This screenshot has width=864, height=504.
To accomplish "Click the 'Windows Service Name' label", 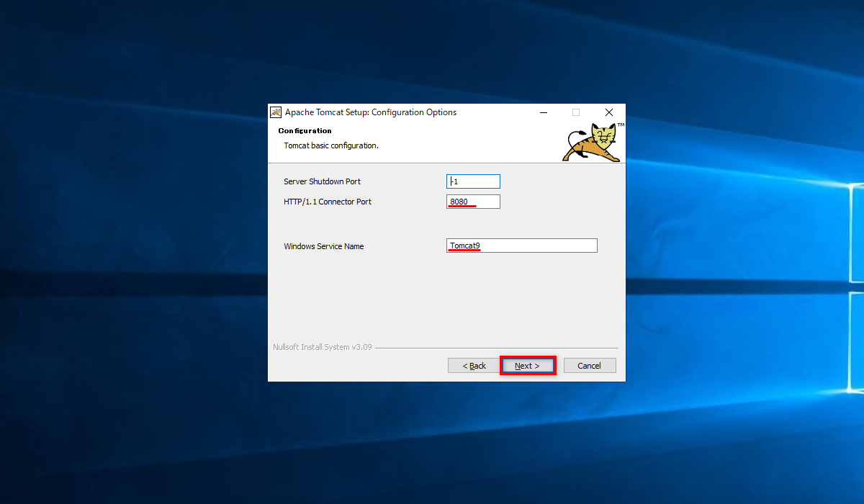I will [x=324, y=246].
